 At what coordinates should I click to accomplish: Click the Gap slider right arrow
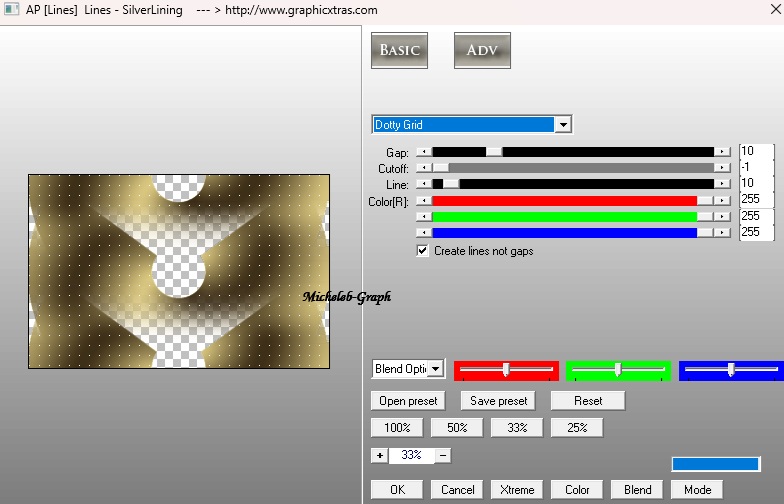pyautogui.click(x=722, y=152)
